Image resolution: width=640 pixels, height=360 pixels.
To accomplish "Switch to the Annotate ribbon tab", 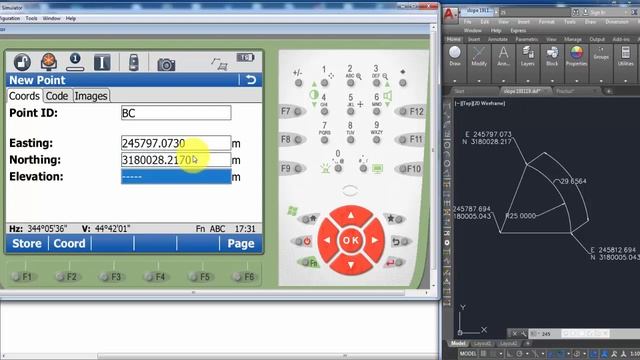I will coord(498,39).
